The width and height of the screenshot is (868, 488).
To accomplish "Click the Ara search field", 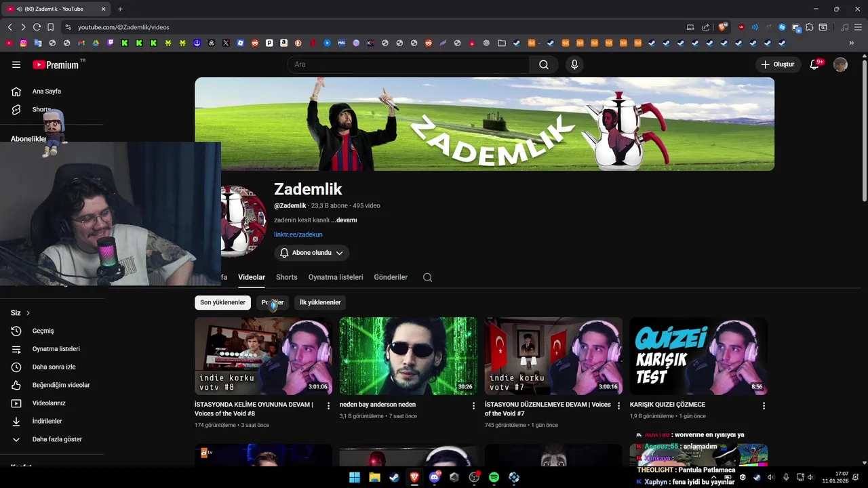I will [408, 64].
